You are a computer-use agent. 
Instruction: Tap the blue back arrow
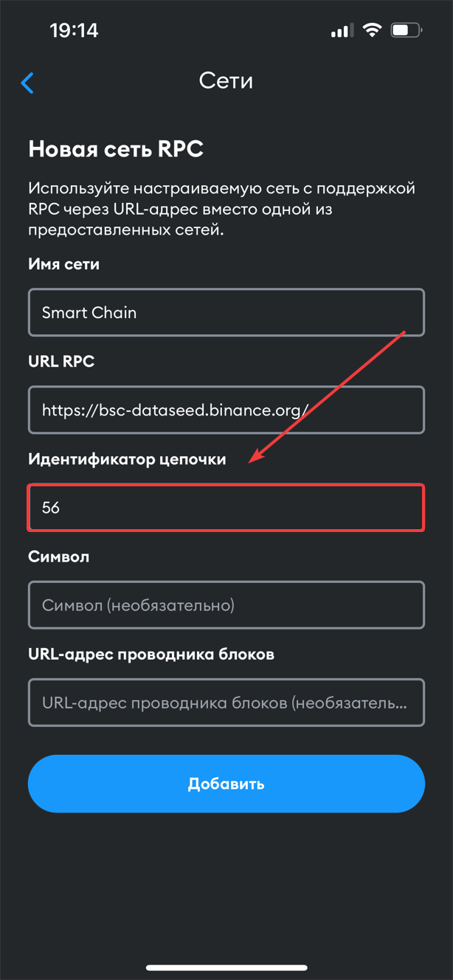[x=27, y=83]
